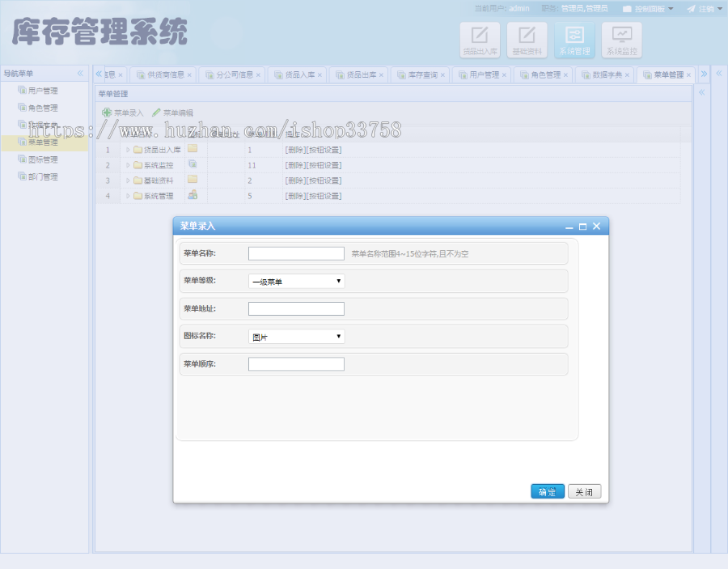The height and width of the screenshot is (569, 728).
Task: Open the 系统监控 module icon
Action: pos(621,38)
